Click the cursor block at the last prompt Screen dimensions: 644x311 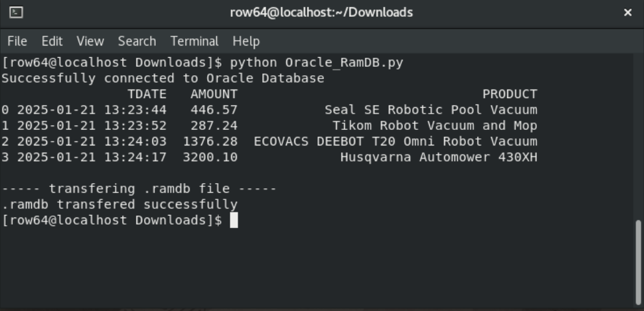(234, 220)
